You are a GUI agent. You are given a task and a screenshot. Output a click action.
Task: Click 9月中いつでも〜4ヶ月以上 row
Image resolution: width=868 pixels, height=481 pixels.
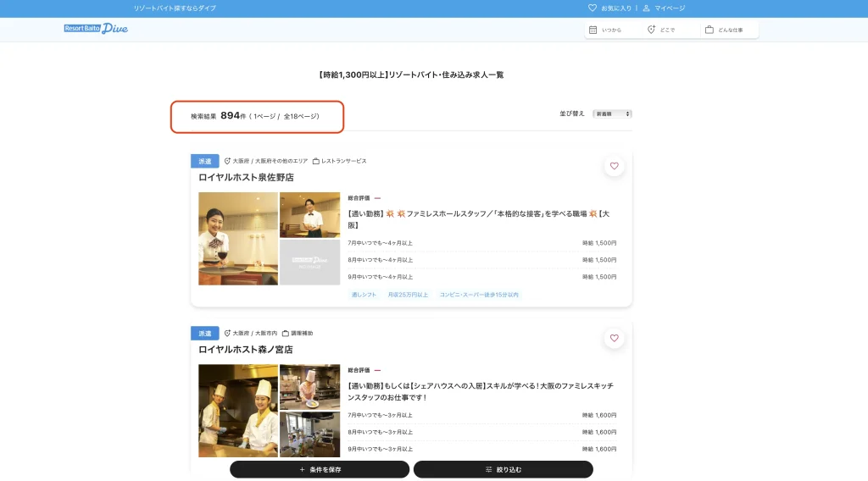481,277
